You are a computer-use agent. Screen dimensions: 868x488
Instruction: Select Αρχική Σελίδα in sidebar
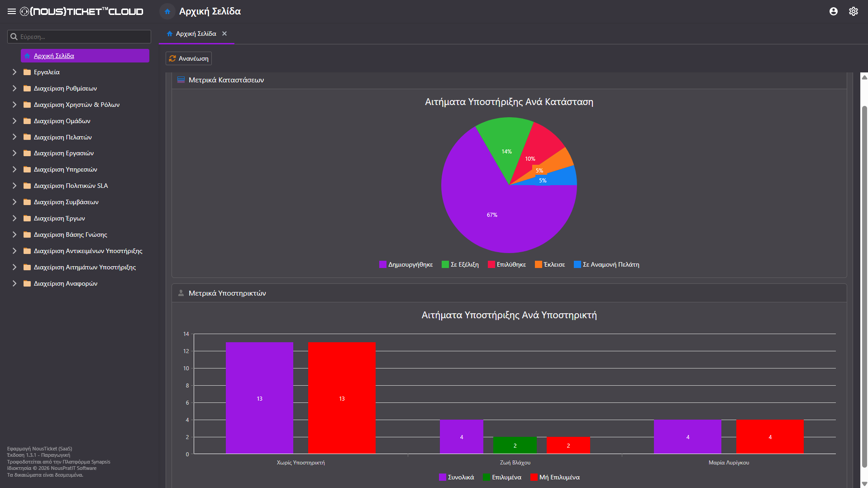click(x=85, y=56)
